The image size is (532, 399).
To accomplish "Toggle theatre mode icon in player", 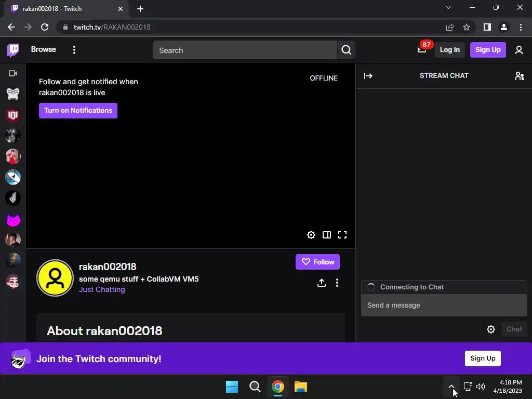I will 327,235.
